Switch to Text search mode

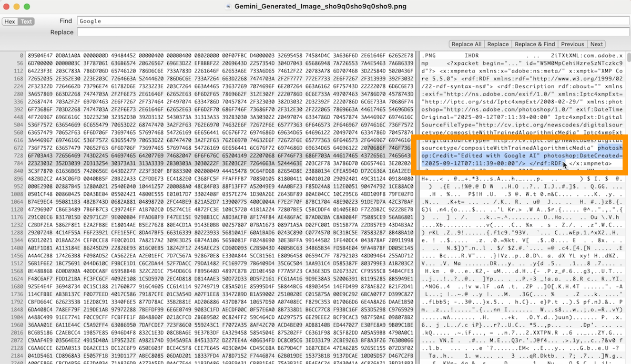pyautogui.click(x=26, y=22)
